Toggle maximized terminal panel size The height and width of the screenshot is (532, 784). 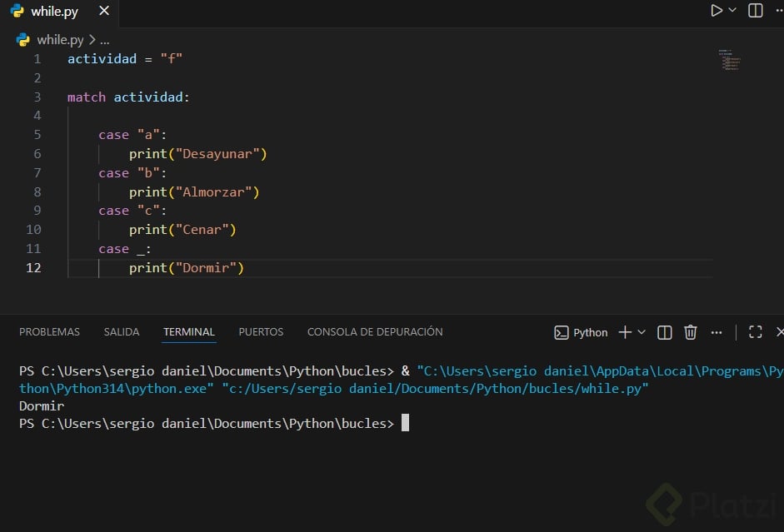click(756, 332)
